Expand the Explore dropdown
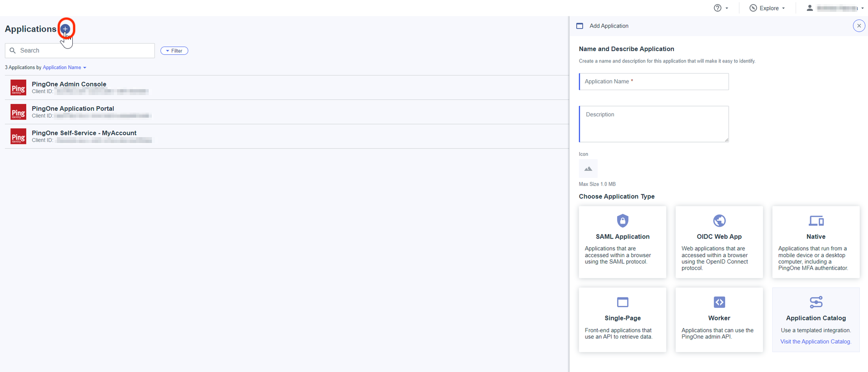This screenshot has height=372, width=868. pyautogui.click(x=767, y=8)
